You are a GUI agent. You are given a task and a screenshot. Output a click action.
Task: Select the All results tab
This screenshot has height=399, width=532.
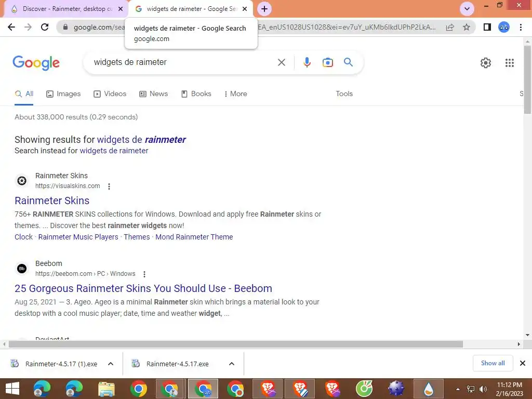click(24, 94)
